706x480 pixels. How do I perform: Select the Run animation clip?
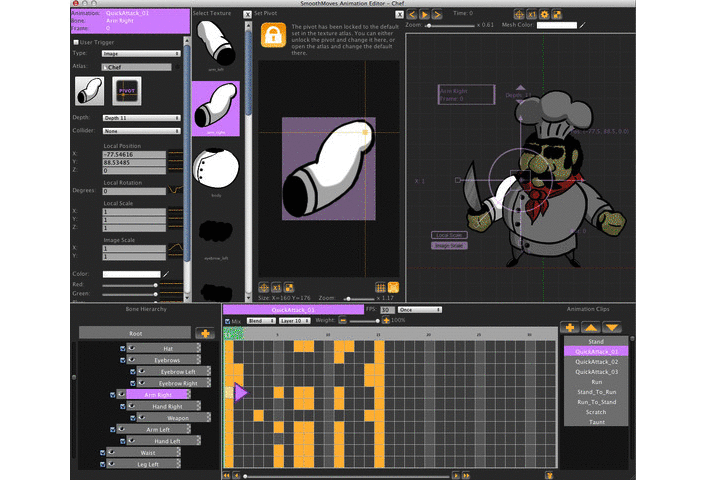pyautogui.click(x=596, y=382)
